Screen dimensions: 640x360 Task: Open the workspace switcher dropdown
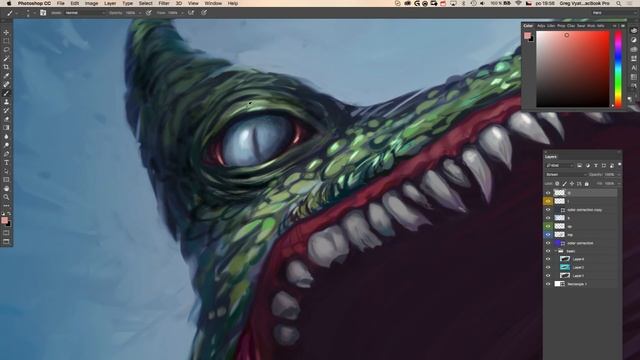coord(614,13)
